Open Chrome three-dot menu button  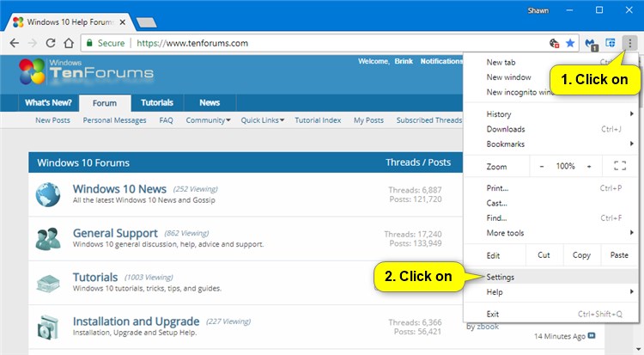(x=629, y=43)
